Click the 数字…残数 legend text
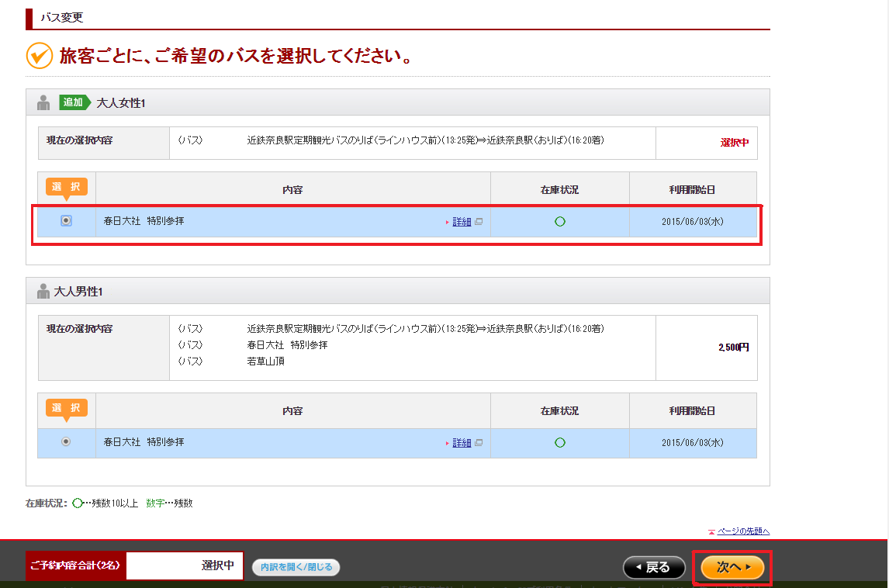Viewport: 889px width, 588px height. coord(170,503)
